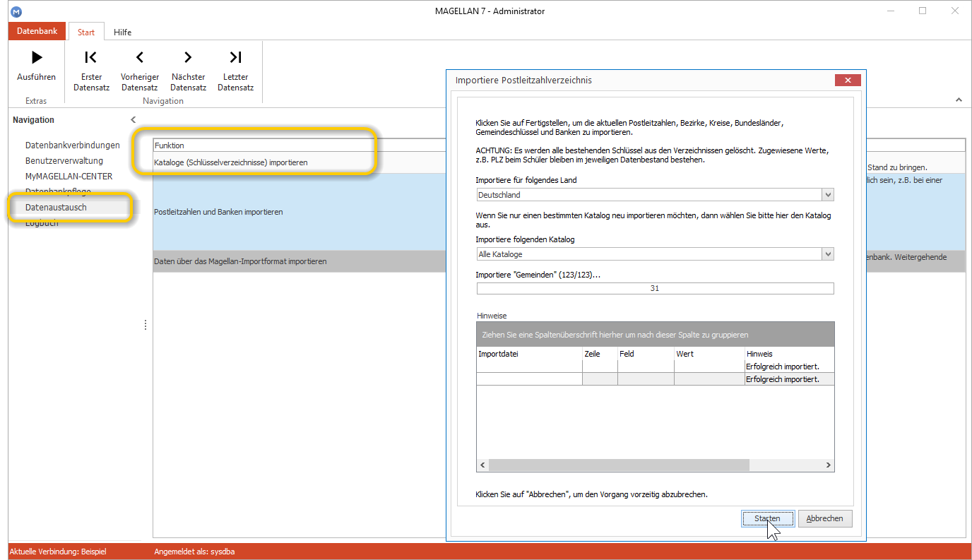Jump to Vorheriger Datensatz
This screenshot has height=560, width=972.
click(139, 70)
